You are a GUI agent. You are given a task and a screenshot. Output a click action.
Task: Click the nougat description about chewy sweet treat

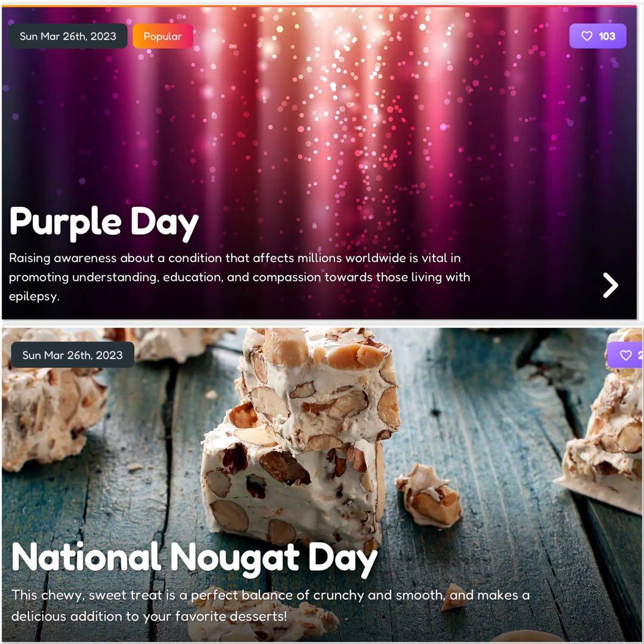click(x=270, y=605)
